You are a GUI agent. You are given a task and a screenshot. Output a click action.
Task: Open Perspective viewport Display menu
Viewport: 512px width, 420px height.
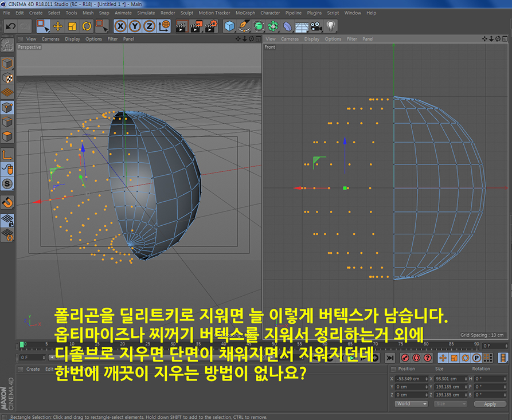click(x=72, y=39)
